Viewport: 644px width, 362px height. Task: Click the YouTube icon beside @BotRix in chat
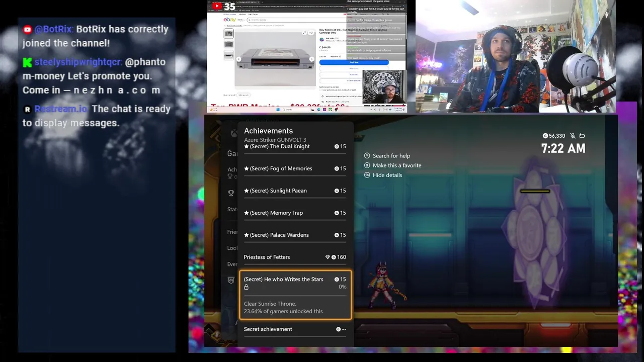click(27, 30)
